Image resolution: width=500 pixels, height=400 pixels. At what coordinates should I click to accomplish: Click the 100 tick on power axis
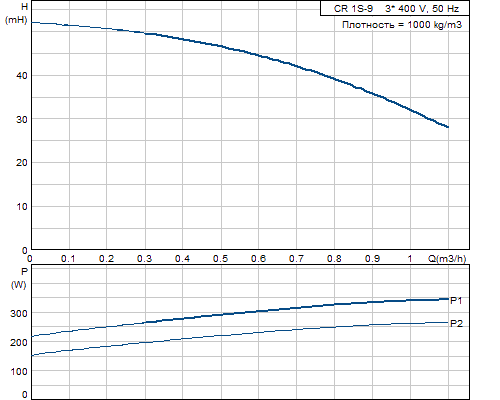(19, 371)
